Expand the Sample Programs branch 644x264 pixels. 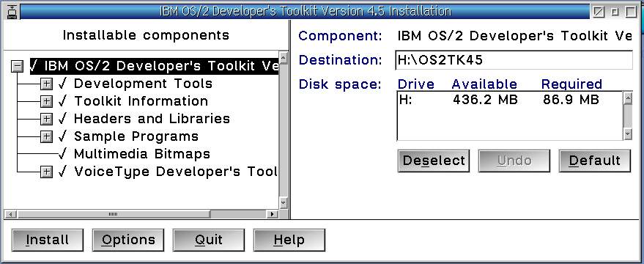46,136
